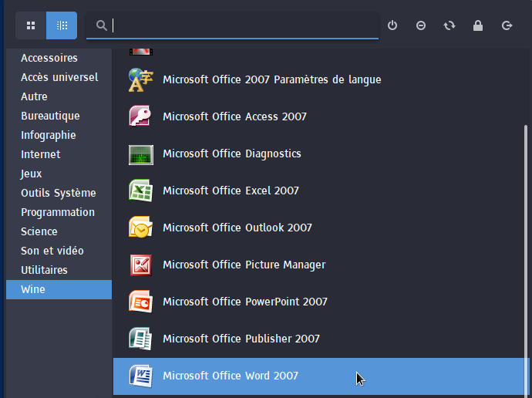Click the application search field

(x=239, y=25)
